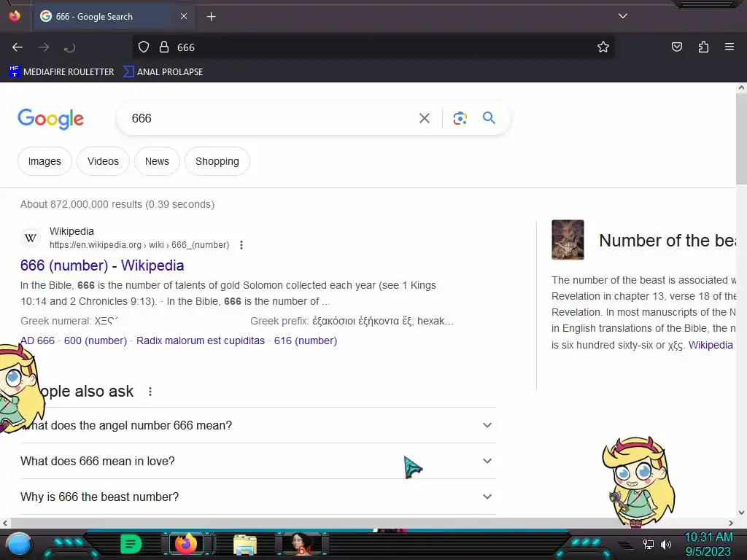Open more options for Wikipedia result
Screen dimensions: 747x560
pos(241,245)
